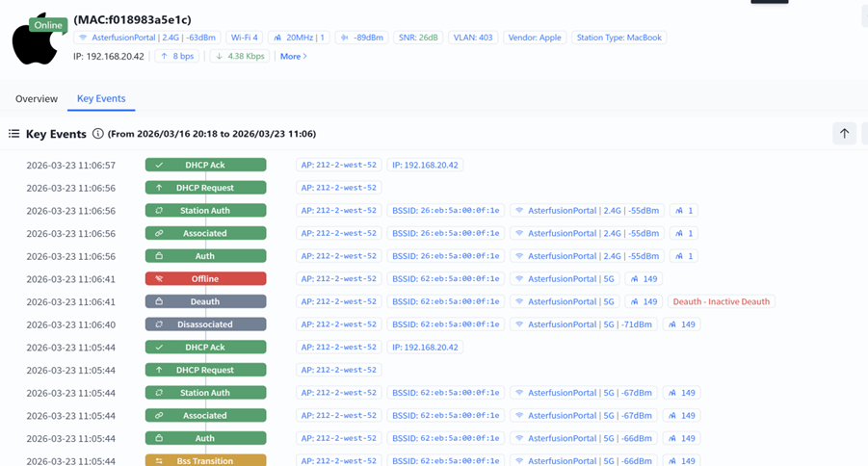Click the Station Auth event at 11:06:56
868x466 pixels.
point(205,210)
